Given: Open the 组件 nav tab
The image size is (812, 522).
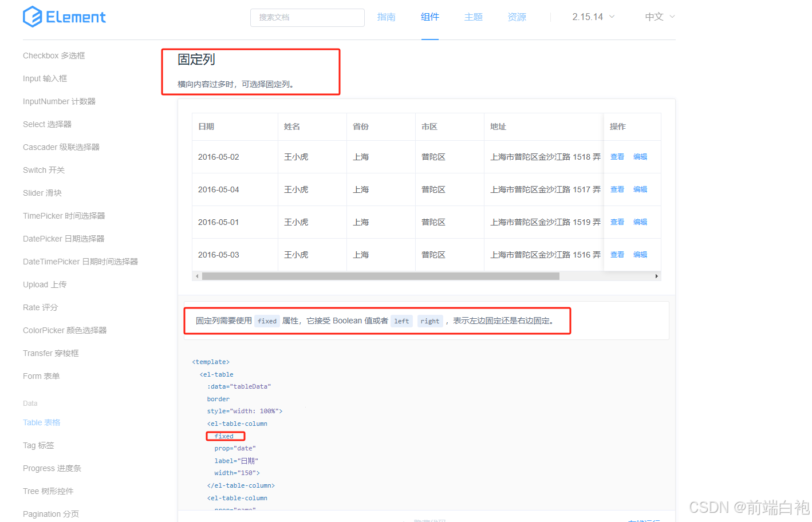Looking at the screenshot, I should coord(430,17).
